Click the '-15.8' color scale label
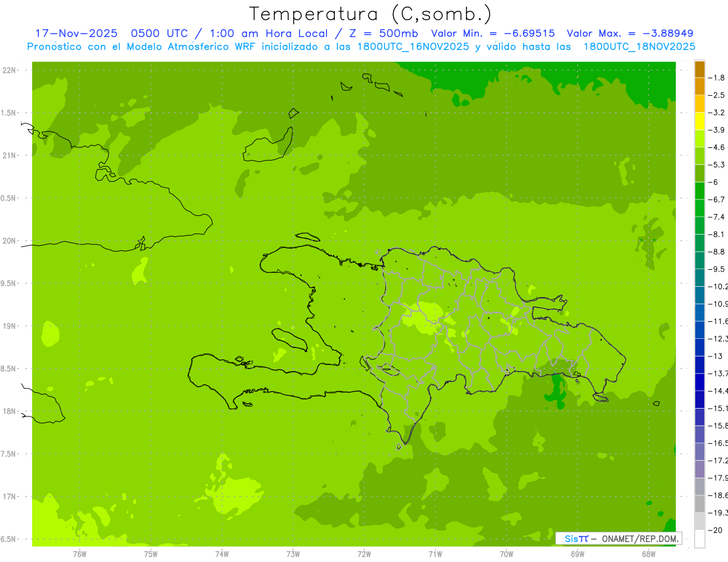728x562 pixels. 718,426
